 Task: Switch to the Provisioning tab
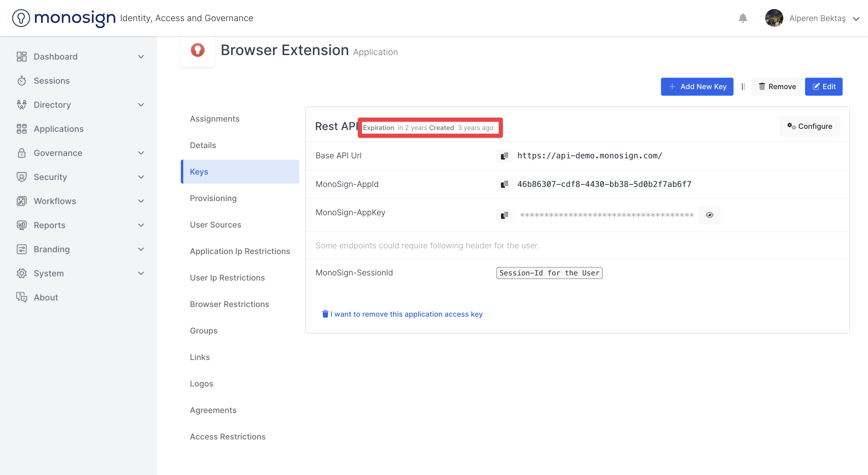coord(213,198)
